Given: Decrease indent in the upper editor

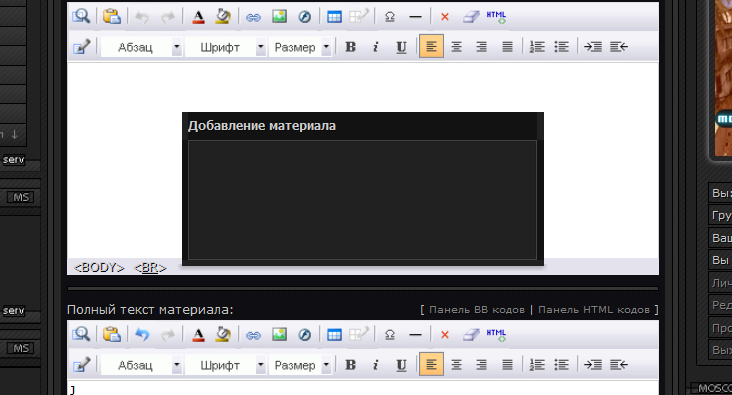Looking at the screenshot, I should point(619,47).
